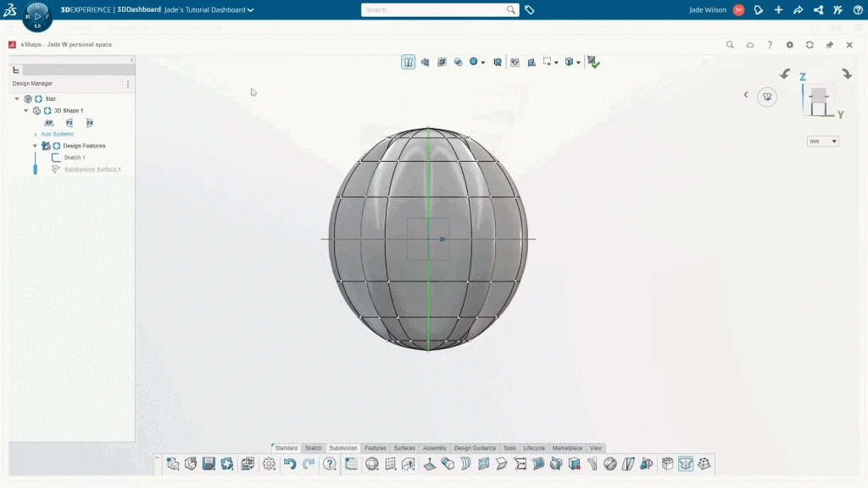Screen dimensions: 868x488
Task: Click the highlighted view tool in top toolbar
Action: [408, 62]
